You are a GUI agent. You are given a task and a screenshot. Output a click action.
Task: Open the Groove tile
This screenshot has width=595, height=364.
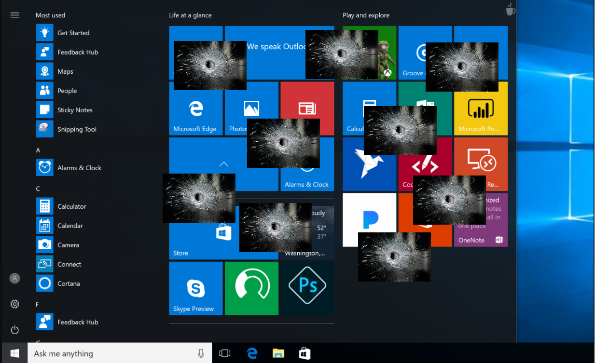[x=425, y=53]
